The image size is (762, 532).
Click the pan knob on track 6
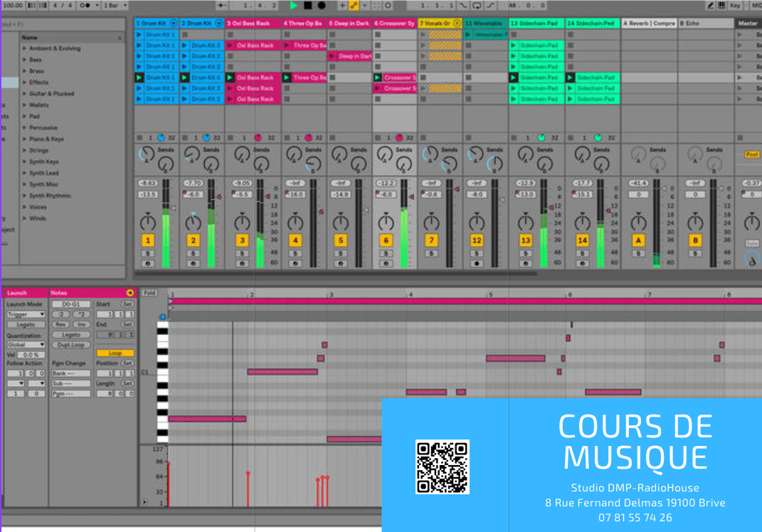pos(385,223)
